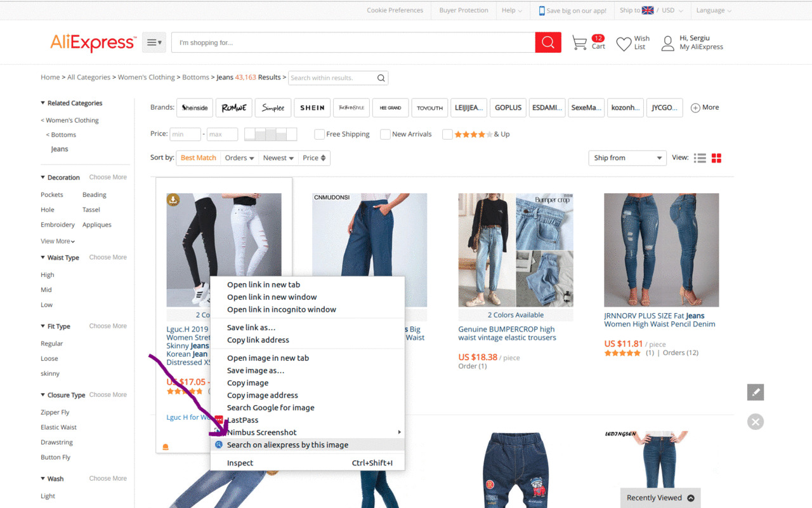Click LastPass icon in context menu
This screenshot has height=508, width=812.
tap(219, 420)
